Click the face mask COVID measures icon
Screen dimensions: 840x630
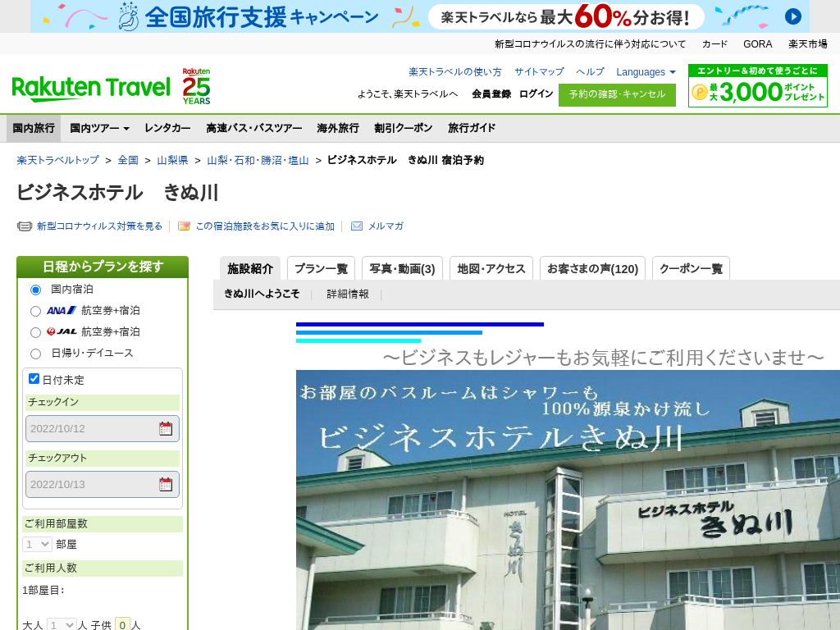pos(25,226)
